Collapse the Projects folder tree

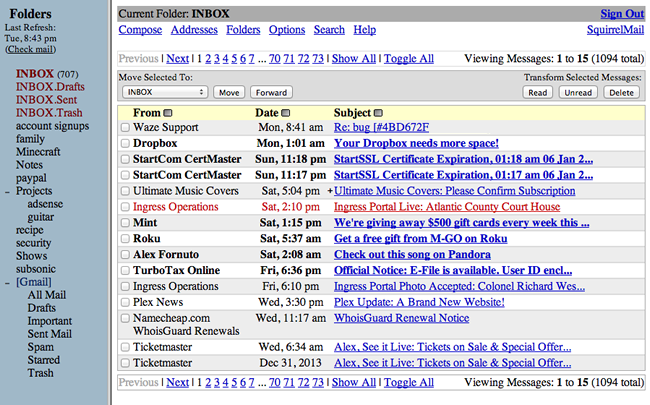[x=7, y=191]
